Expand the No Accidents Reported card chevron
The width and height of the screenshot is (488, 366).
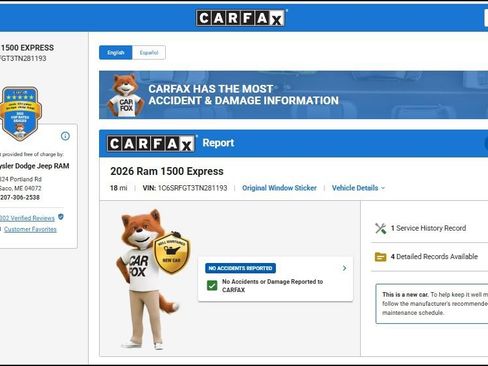pos(344,268)
